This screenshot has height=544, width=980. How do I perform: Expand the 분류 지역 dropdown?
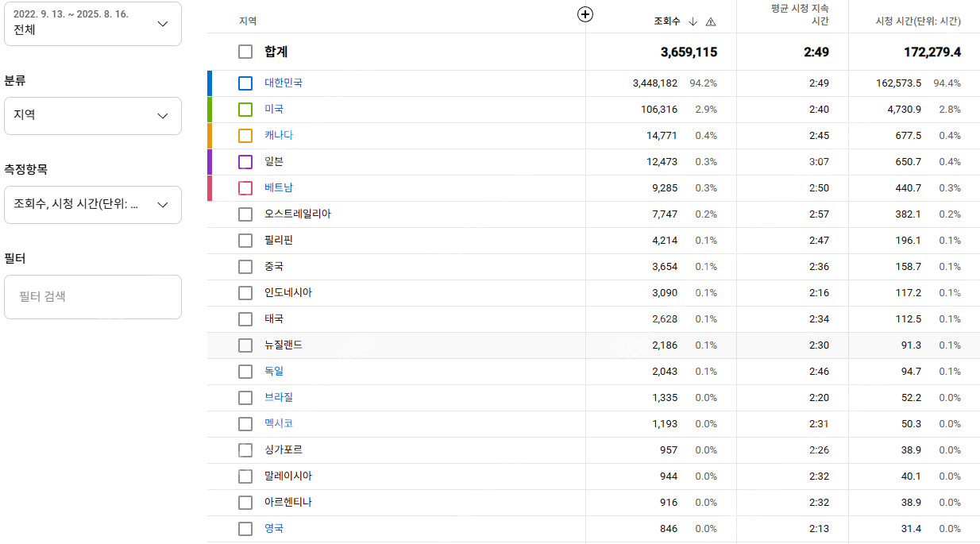pyautogui.click(x=93, y=116)
